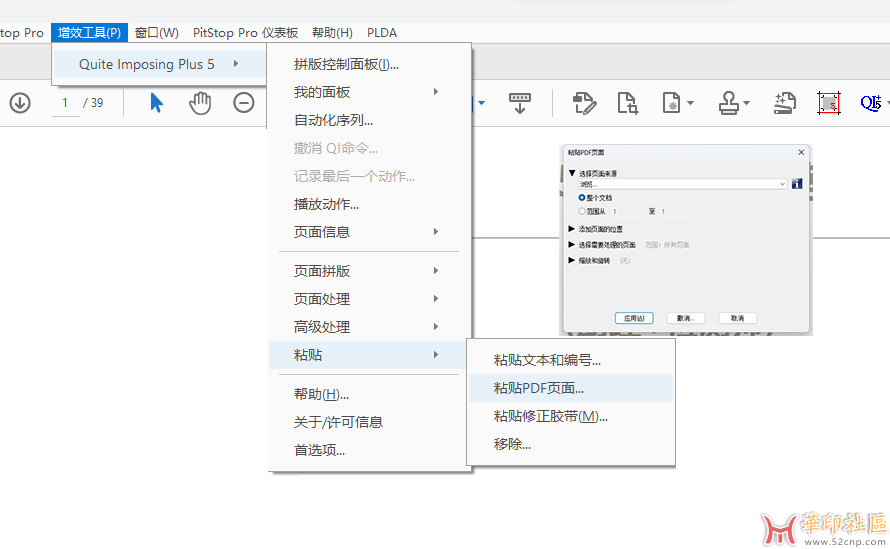Click the stamp tool icon
The height and width of the screenshot is (549, 890).
coord(729,103)
